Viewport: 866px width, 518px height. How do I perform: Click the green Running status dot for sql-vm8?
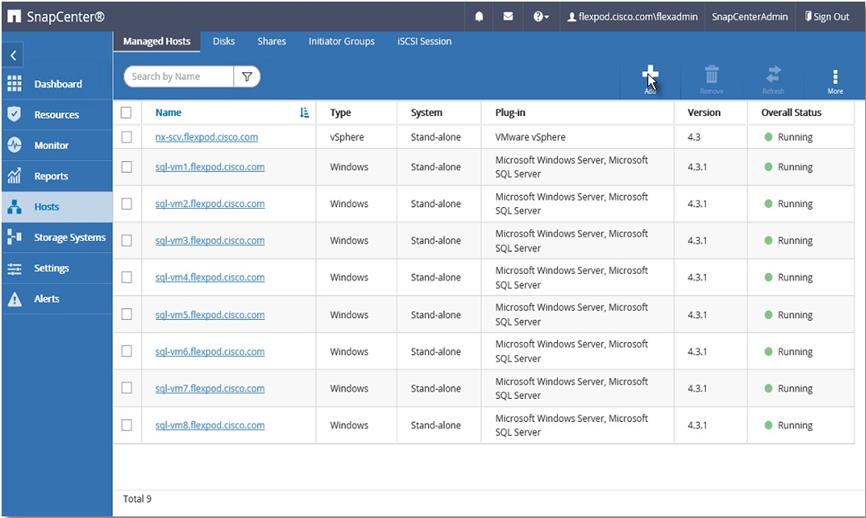pos(768,425)
